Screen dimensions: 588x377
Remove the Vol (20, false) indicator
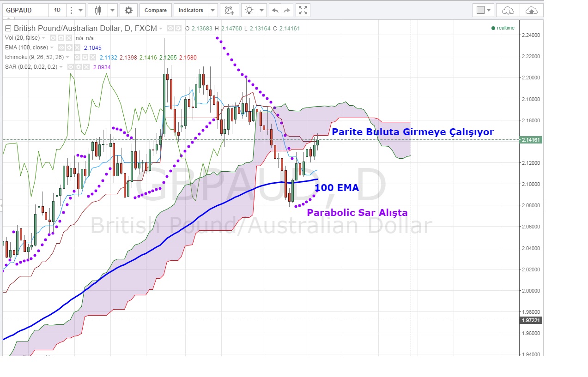coord(68,38)
